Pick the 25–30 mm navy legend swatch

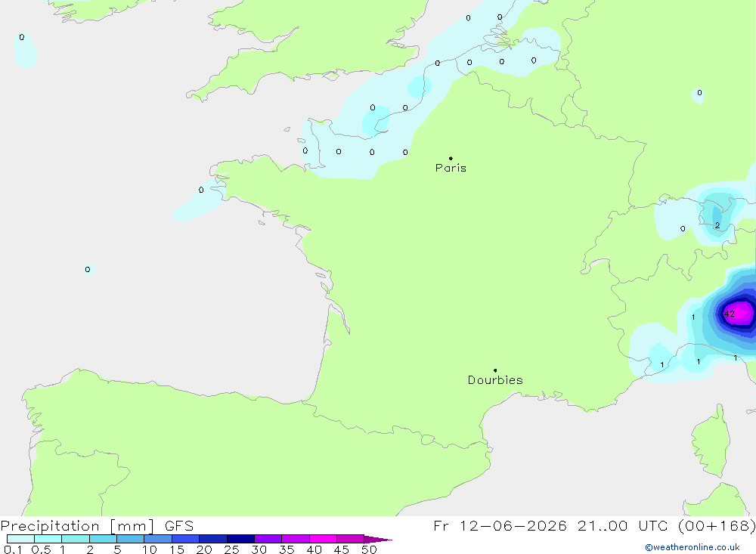coord(240,539)
